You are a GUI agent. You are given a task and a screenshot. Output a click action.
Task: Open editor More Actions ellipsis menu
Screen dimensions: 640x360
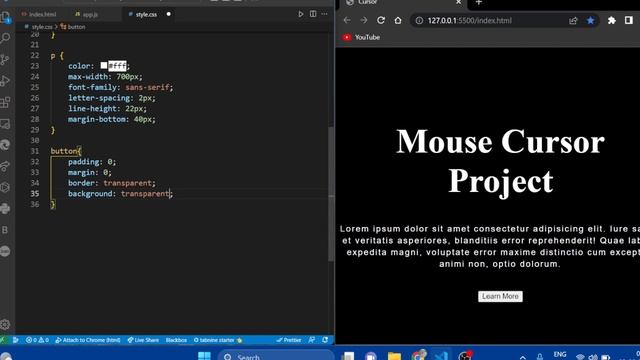[x=324, y=14]
